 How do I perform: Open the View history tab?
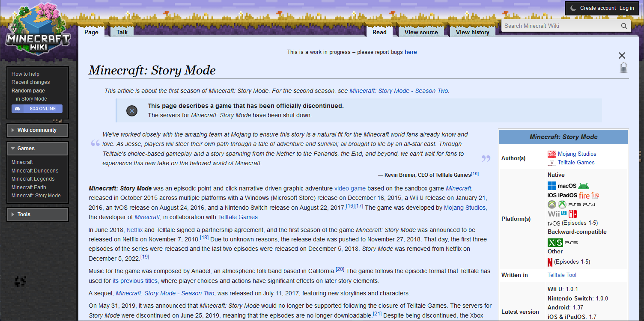(473, 32)
